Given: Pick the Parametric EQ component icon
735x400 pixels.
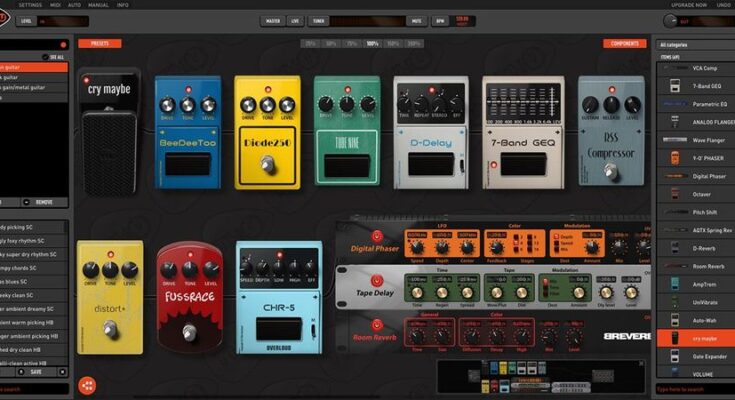Looking at the screenshot, I should pos(675,104).
